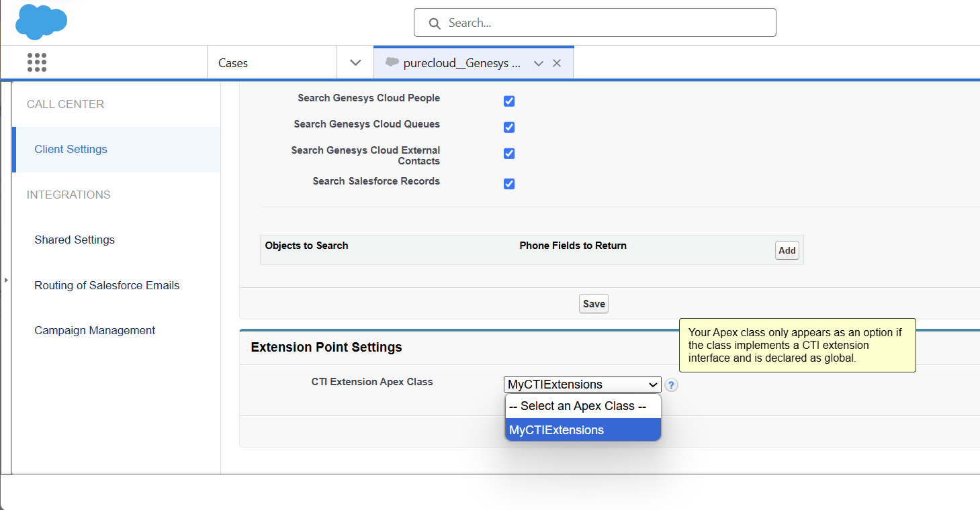
Task: Open CTI Extension Apex Class dropdown
Action: click(582, 385)
